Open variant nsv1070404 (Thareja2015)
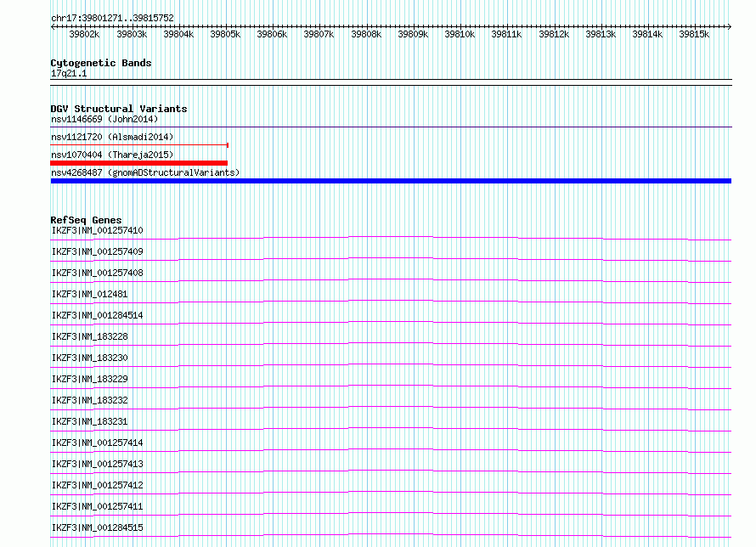The width and height of the screenshot is (756, 547). [x=112, y=155]
